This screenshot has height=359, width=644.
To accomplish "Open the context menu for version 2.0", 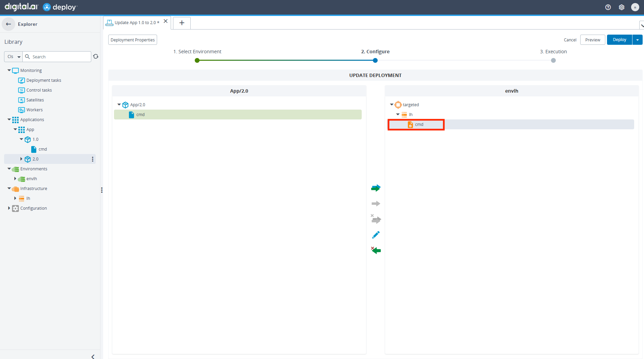I will (x=93, y=159).
